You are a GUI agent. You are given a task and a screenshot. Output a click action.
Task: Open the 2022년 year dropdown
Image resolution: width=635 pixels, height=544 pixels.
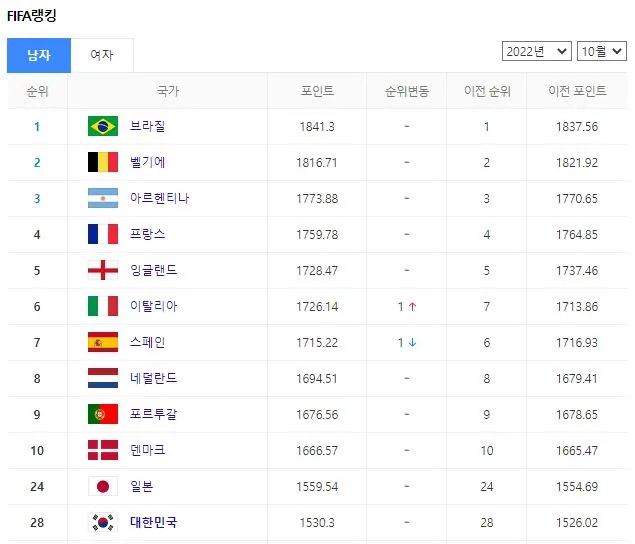(537, 51)
